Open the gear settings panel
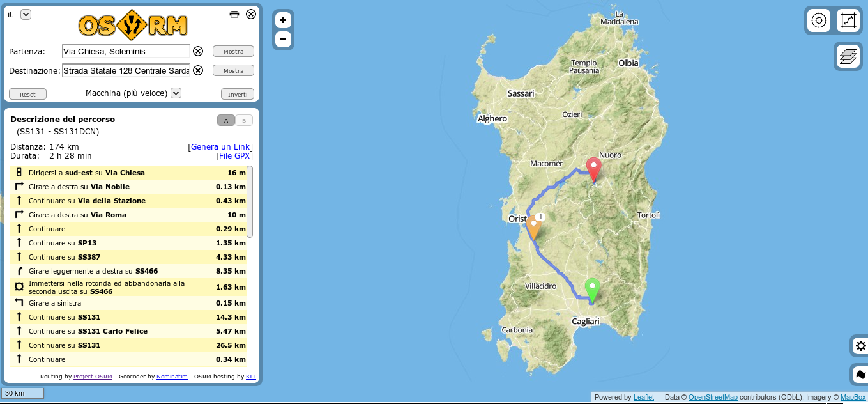Screen dimensions: 868x404 pyautogui.click(x=860, y=346)
